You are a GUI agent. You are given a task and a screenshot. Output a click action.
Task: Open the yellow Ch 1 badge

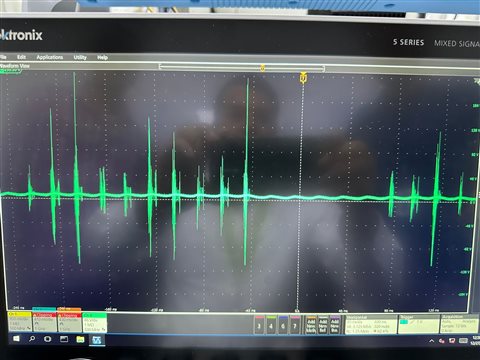pos(20,322)
